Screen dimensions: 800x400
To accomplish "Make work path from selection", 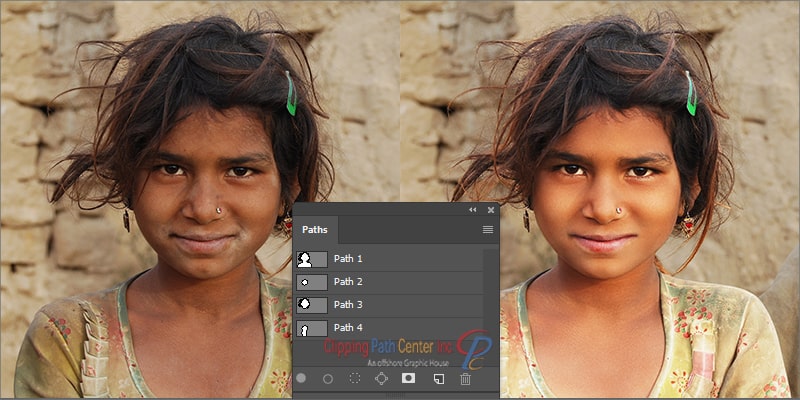I will pyautogui.click(x=381, y=378).
